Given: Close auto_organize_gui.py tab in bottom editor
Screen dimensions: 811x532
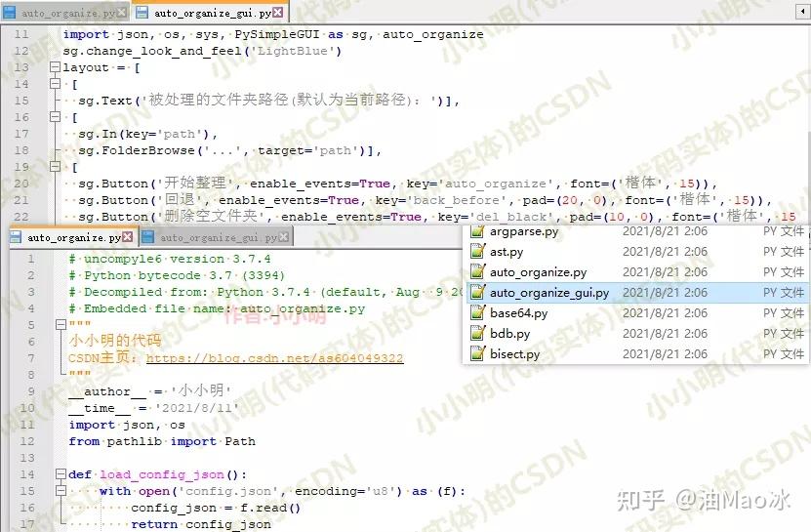Looking at the screenshot, I should click(x=283, y=237).
